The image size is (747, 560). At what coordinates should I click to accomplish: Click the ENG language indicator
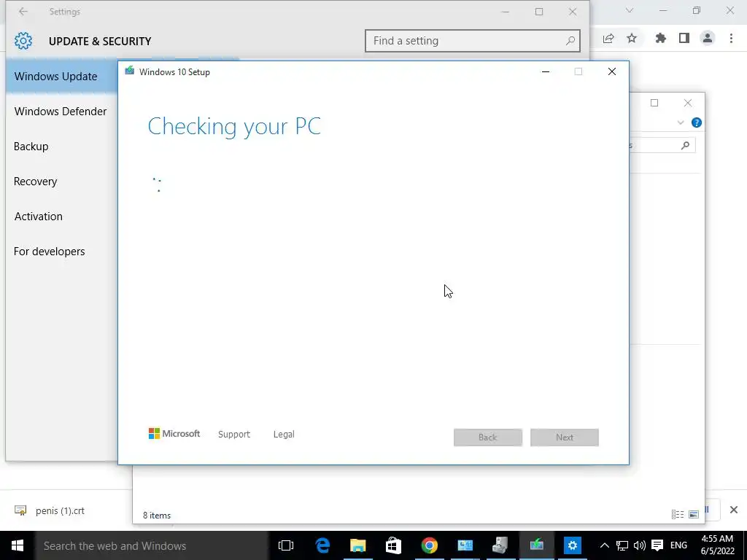(x=679, y=545)
